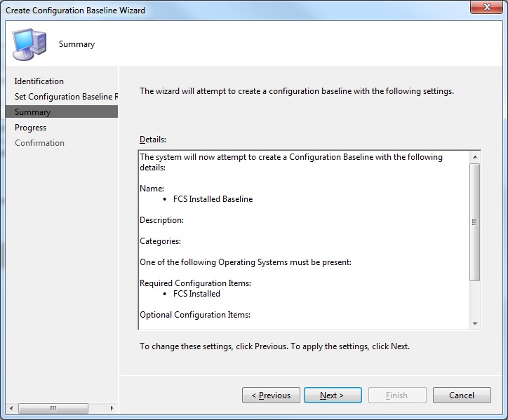This screenshot has height=420, width=508.
Task: Click the sidebar scroll left arrow
Action: [x=12, y=408]
